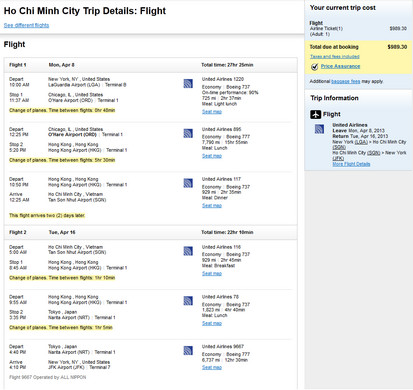Click 'Your current trip cost' heading

coord(343,8)
